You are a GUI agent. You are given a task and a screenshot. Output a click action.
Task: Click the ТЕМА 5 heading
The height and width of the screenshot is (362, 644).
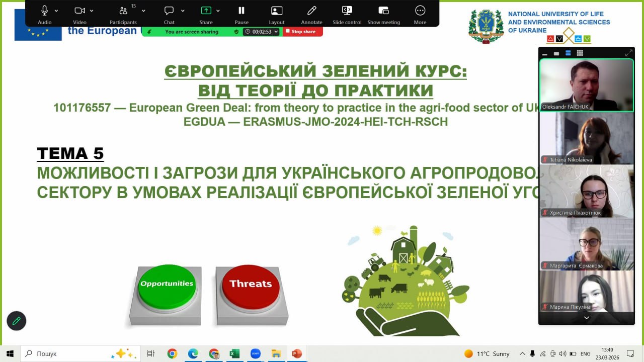click(70, 153)
